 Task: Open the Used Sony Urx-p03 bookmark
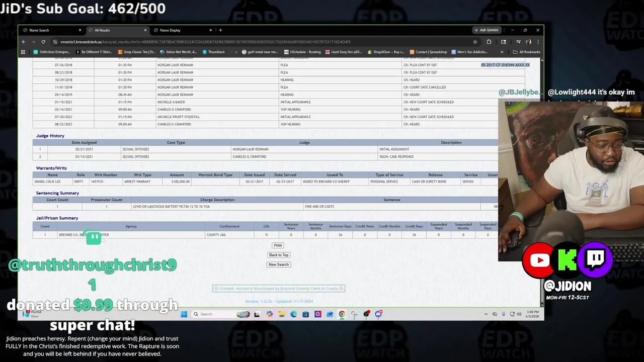[x=344, y=52]
